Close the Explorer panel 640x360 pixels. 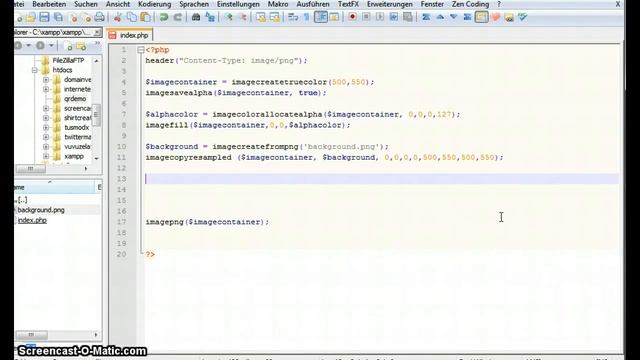tap(98, 32)
